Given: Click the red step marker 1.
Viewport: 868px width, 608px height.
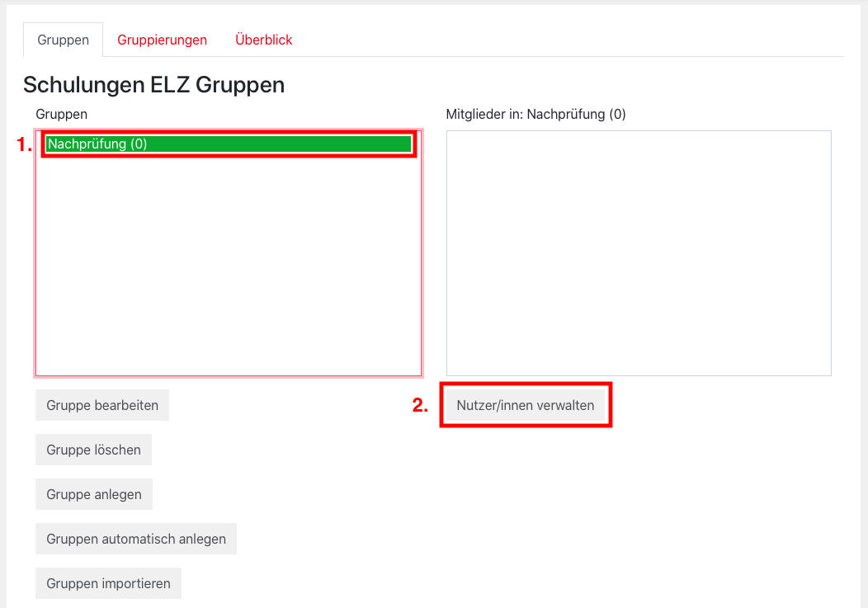Looking at the screenshot, I should coord(25,144).
